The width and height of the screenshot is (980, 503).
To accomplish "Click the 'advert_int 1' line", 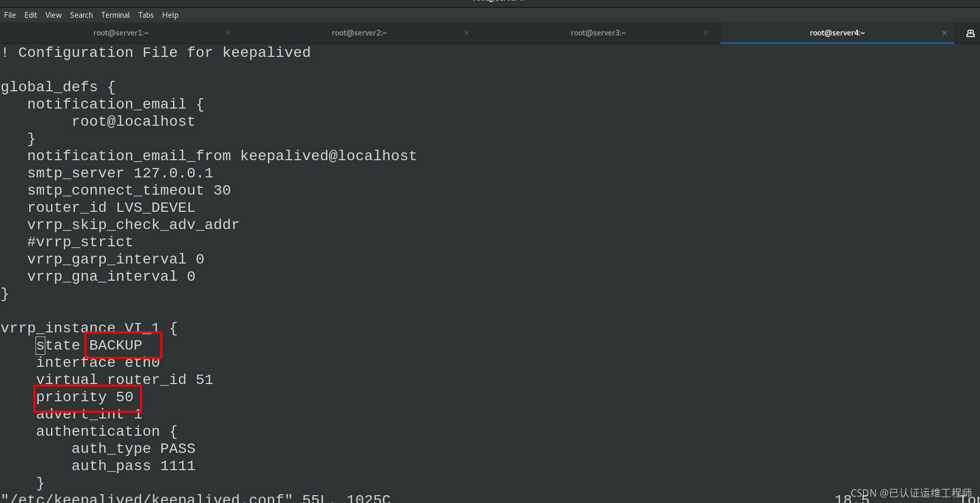I will [x=89, y=414].
